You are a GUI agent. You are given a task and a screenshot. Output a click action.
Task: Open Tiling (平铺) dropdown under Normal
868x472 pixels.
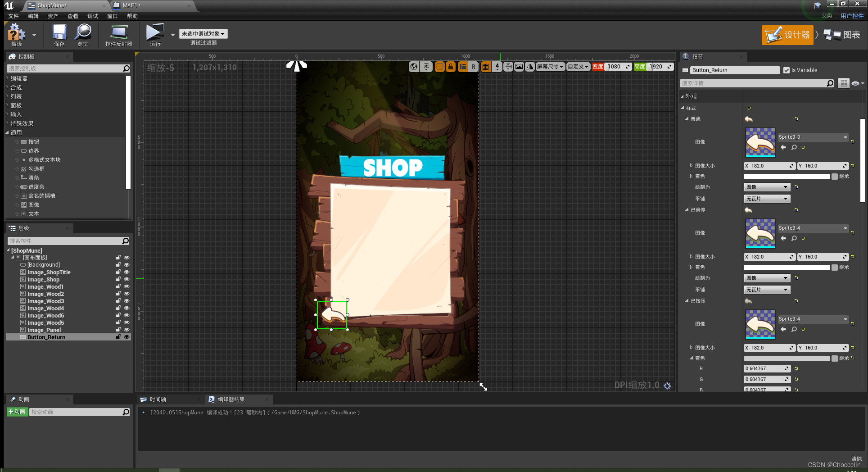pyautogui.click(x=767, y=199)
